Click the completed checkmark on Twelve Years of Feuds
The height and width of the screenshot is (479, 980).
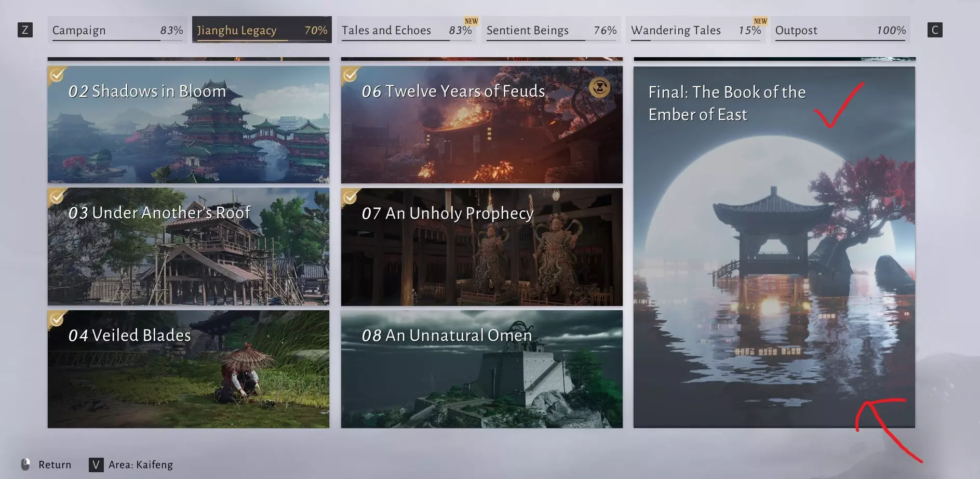pos(351,75)
